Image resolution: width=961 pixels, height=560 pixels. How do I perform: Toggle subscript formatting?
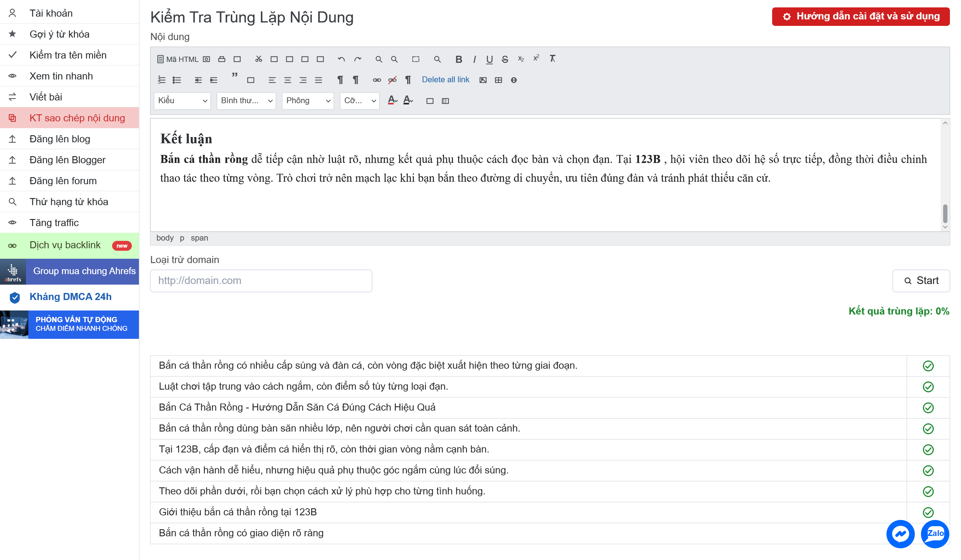(x=521, y=59)
